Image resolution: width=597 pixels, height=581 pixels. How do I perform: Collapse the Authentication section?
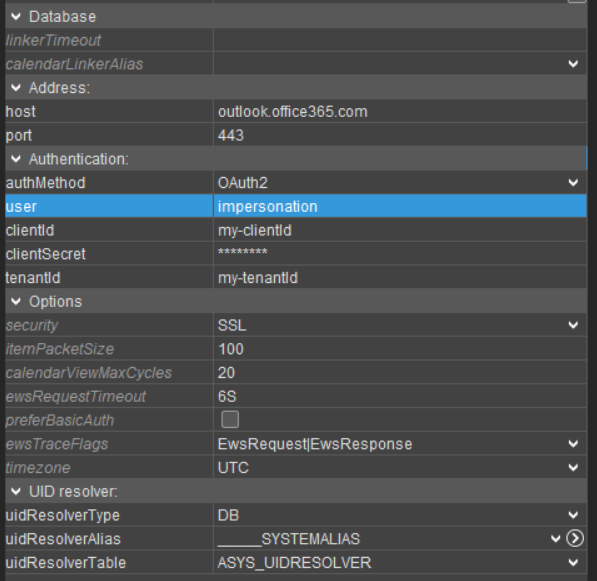point(16,159)
